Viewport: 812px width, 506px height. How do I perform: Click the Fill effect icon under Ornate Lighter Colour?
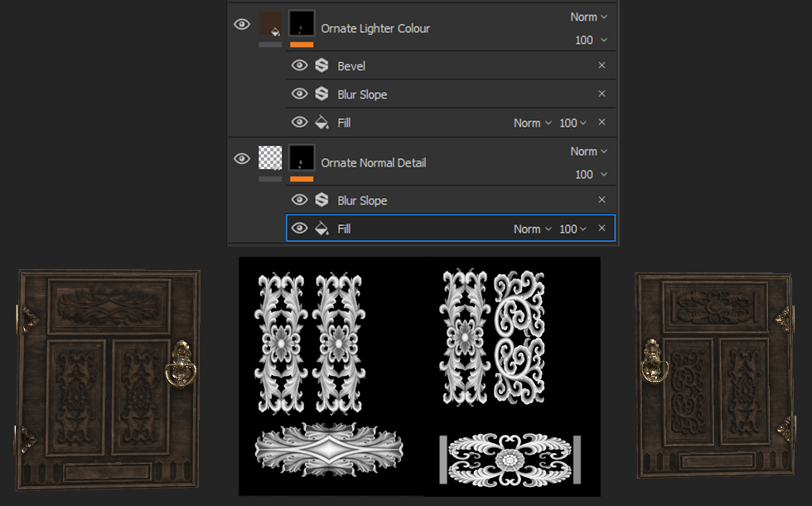click(x=321, y=123)
